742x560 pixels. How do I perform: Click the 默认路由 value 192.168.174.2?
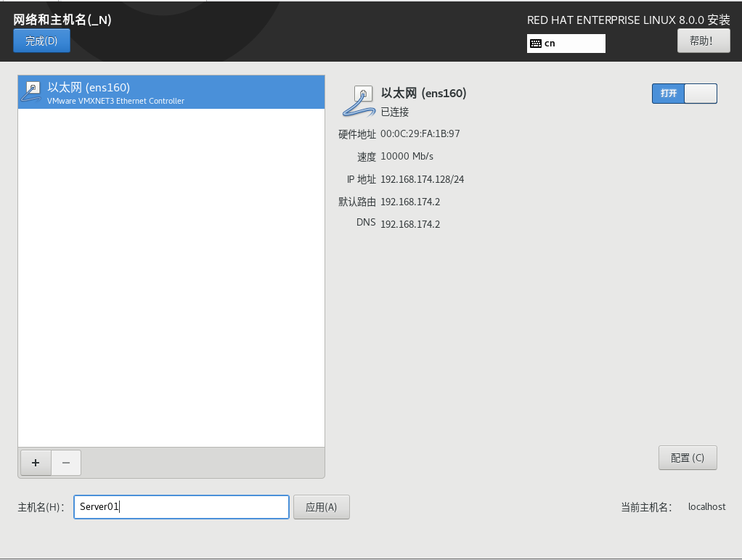pos(410,202)
